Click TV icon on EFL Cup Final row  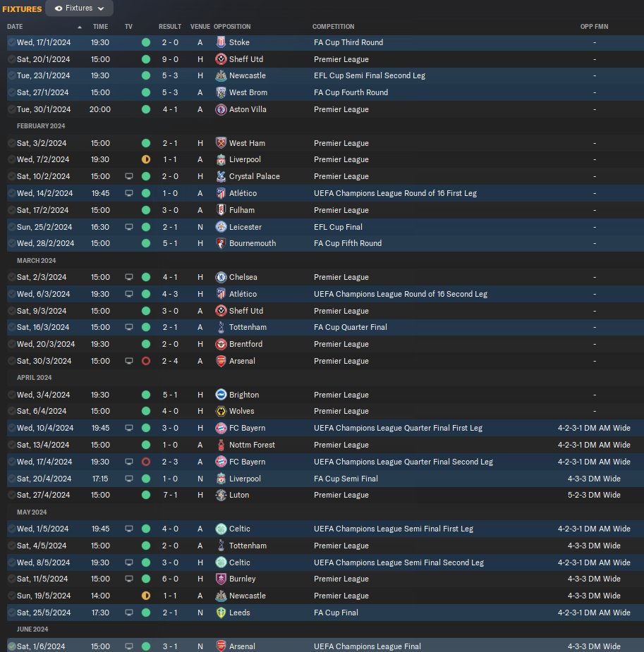point(129,227)
